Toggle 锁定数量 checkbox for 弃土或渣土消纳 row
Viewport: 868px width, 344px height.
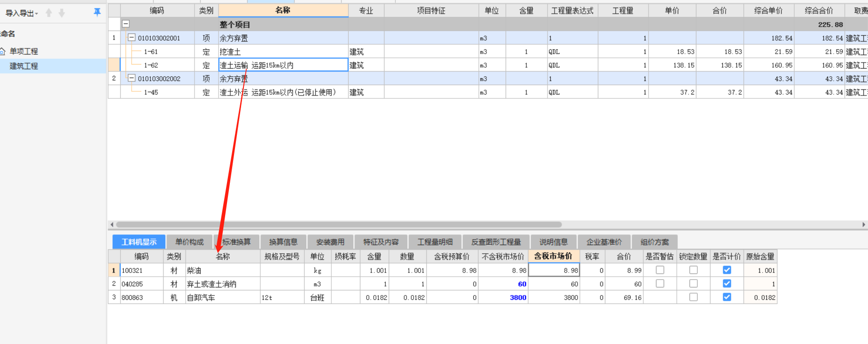click(693, 284)
